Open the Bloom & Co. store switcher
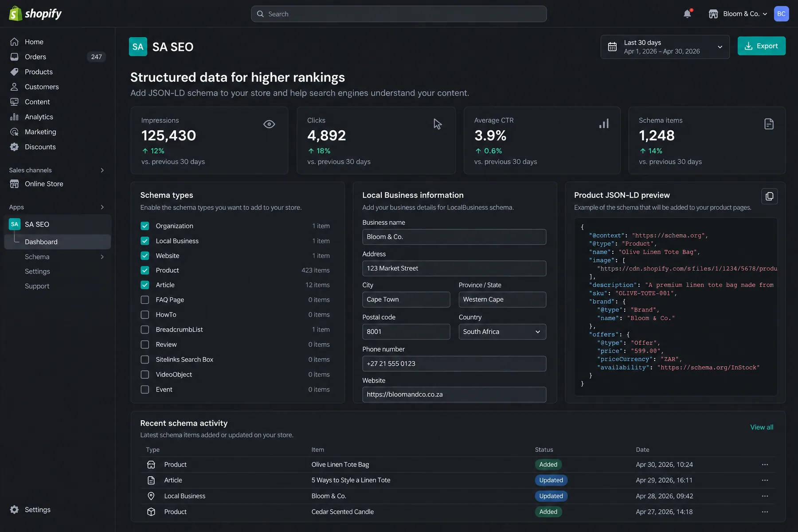The width and height of the screenshot is (798, 532). [738, 14]
